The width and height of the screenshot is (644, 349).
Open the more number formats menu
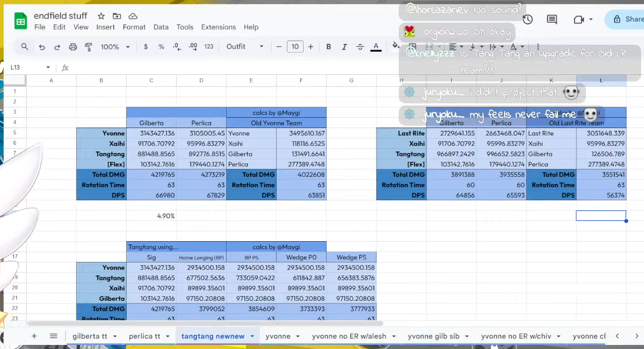(209, 47)
